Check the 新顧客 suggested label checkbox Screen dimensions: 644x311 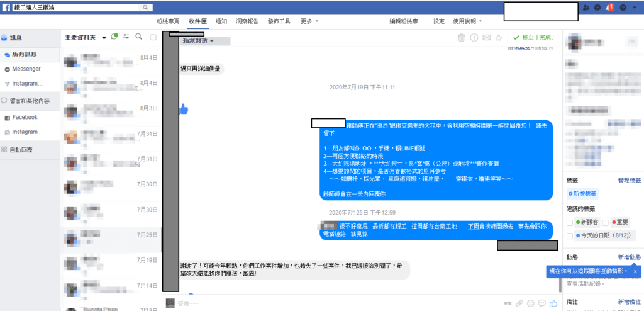tap(570, 223)
